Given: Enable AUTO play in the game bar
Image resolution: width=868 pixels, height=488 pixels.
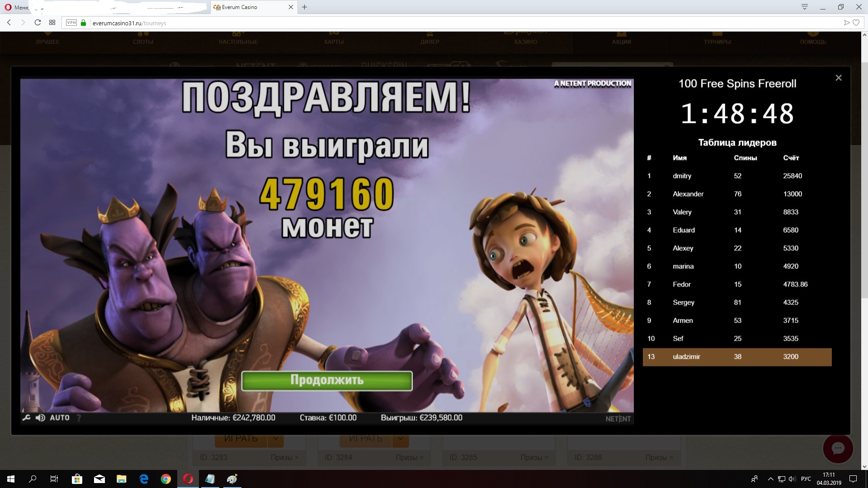Looking at the screenshot, I should [60, 418].
